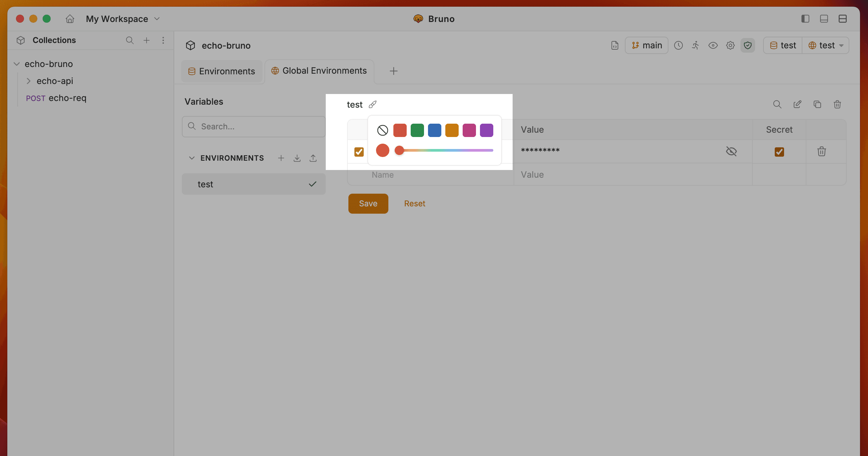Delete the test environment with trash icon
The width and height of the screenshot is (868, 456).
(838, 104)
